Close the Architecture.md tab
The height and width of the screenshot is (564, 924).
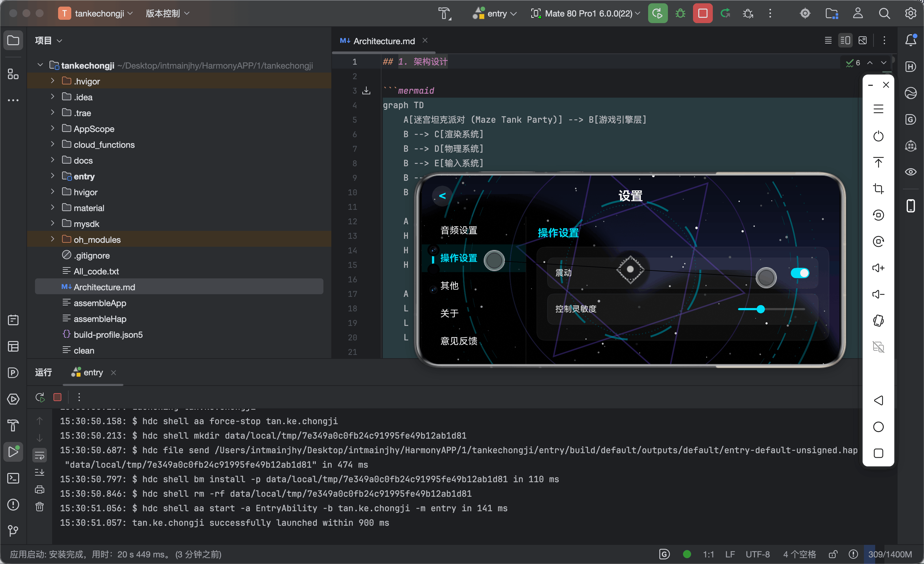pos(425,40)
